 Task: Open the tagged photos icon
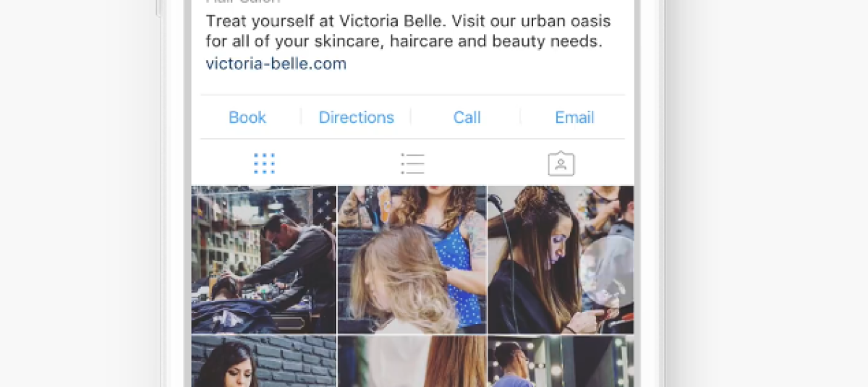point(561,163)
